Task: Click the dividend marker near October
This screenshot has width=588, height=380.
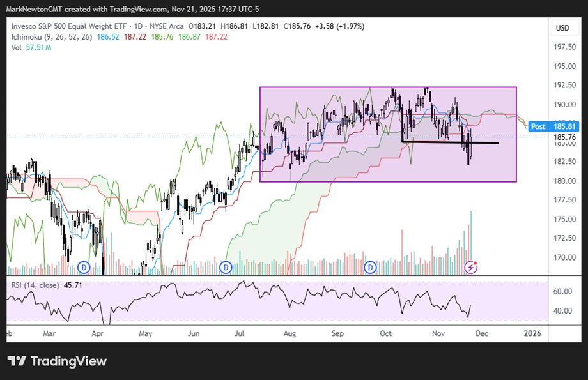Action: (370, 266)
